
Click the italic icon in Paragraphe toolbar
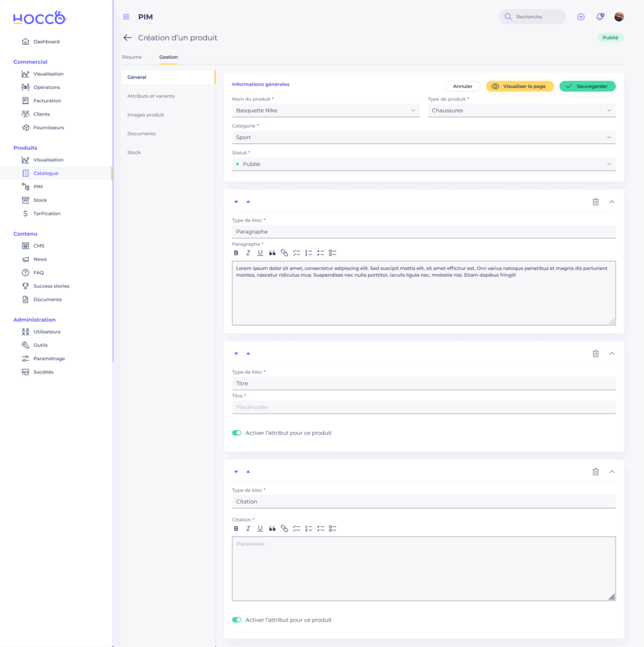pyautogui.click(x=248, y=253)
